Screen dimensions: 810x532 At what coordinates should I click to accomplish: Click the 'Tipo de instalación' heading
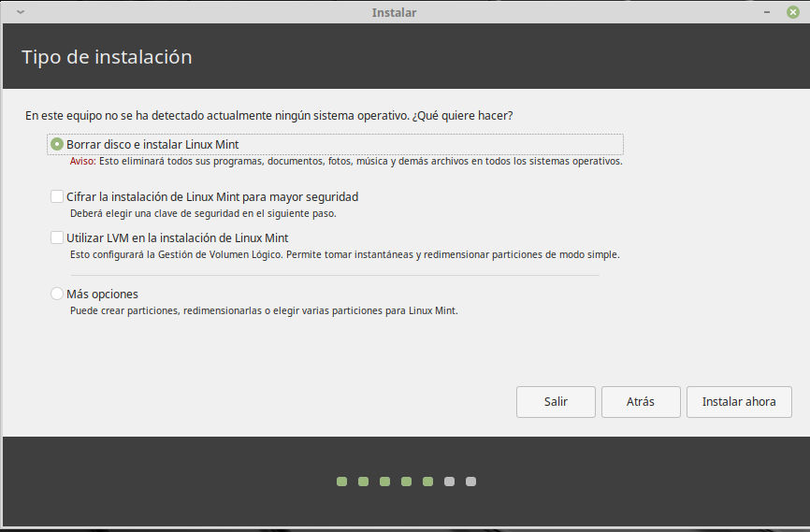(107, 57)
